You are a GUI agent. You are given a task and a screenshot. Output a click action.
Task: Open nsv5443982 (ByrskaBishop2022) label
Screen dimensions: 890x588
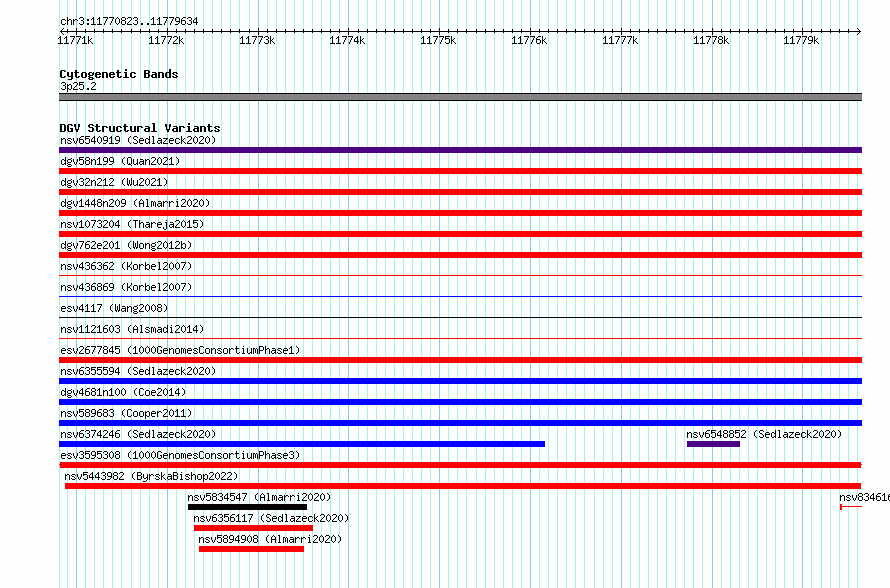click(151, 476)
